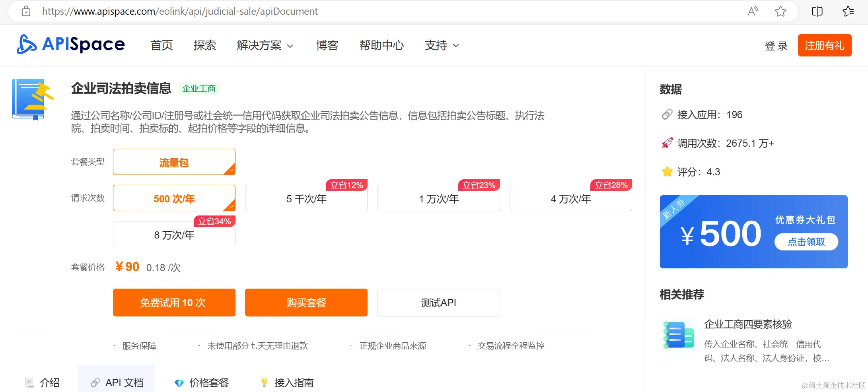This screenshot has width=868, height=392.
Task: Switch to the 介绍 tab
Action: tap(43, 382)
